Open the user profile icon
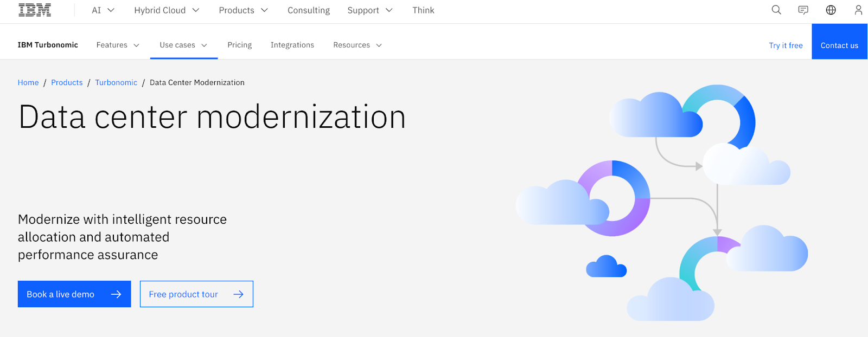The height and width of the screenshot is (337, 868). pyautogui.click(x=858, y=10)
